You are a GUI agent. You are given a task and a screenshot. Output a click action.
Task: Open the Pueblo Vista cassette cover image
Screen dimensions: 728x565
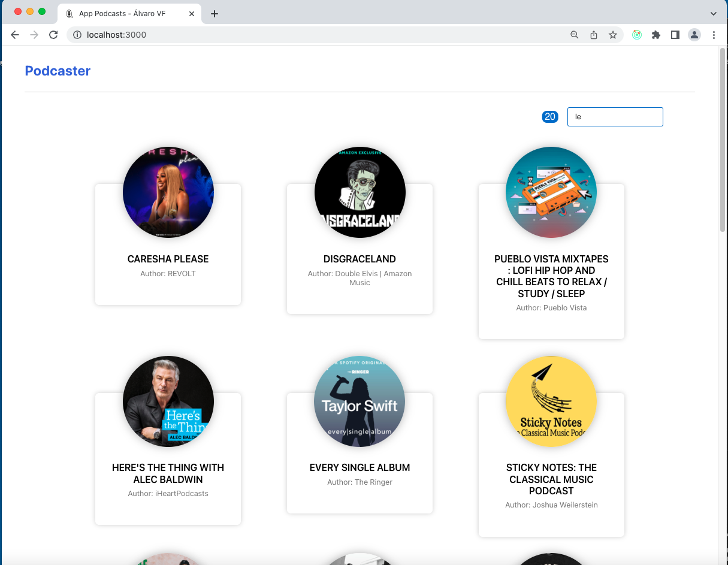coord(551,192)
